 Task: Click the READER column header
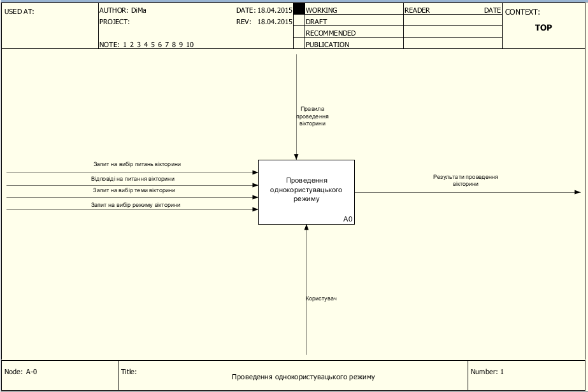(417, 10)
